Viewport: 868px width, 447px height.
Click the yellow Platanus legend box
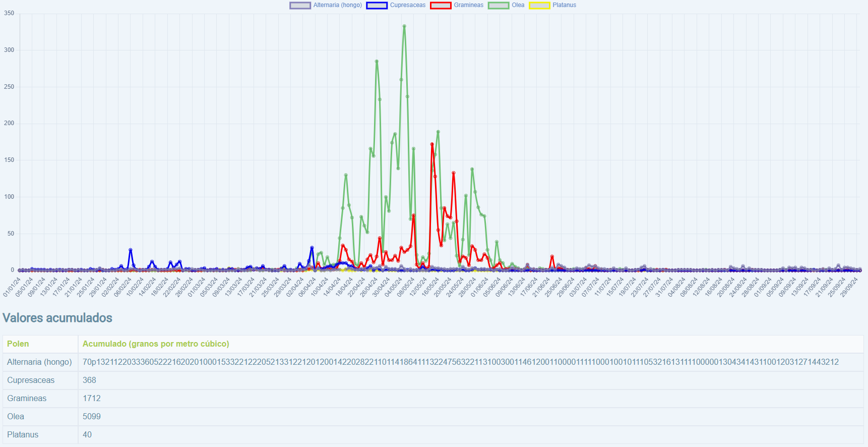pos(539,6)
